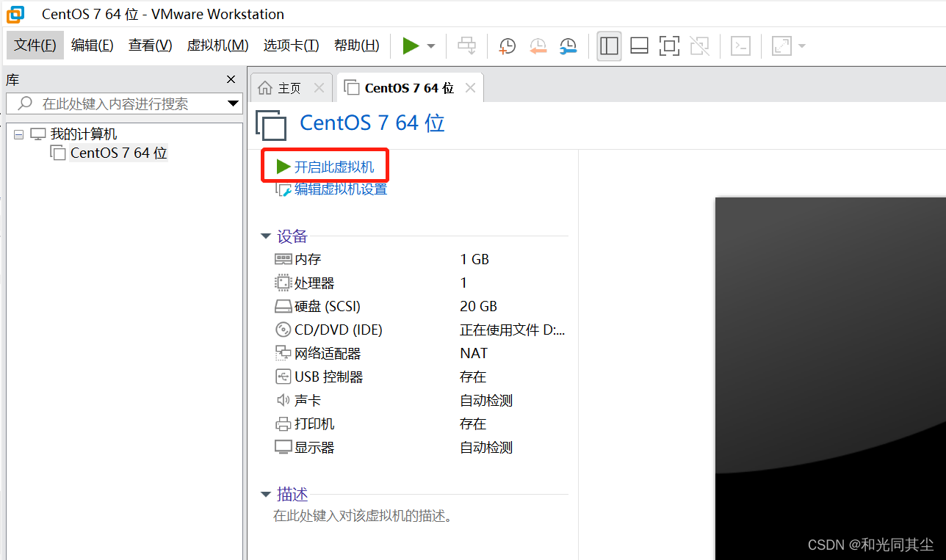Click the large VM icon beside the title

[271, 124]
